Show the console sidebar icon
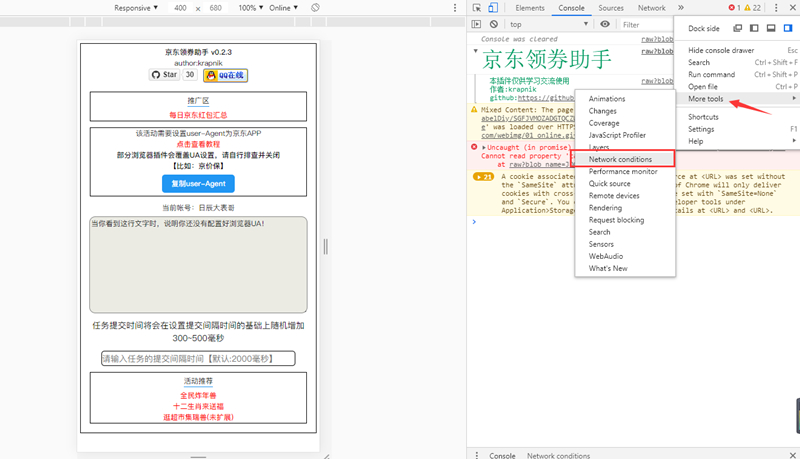800x459 pixels. 476,24
